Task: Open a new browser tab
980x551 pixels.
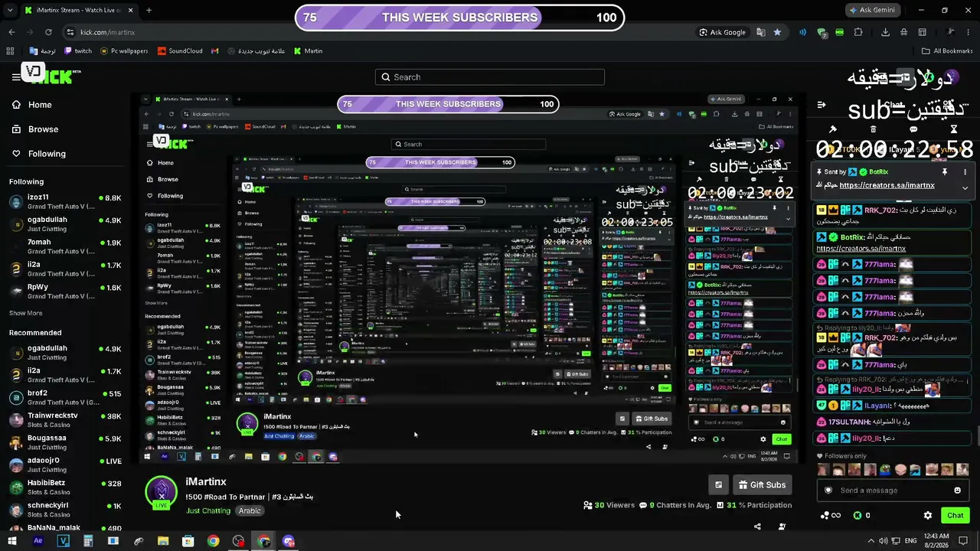Action: [149, 11]
